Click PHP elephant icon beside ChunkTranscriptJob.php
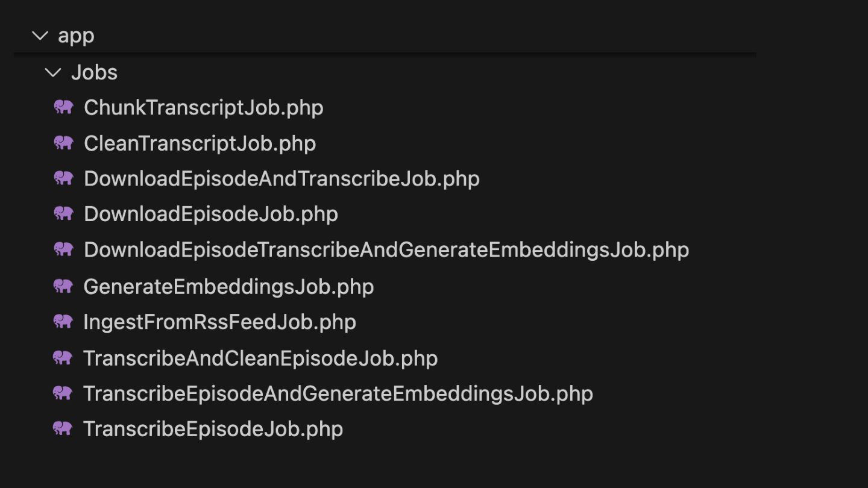This screenshot has height=488, width=868. click(63, 107)
